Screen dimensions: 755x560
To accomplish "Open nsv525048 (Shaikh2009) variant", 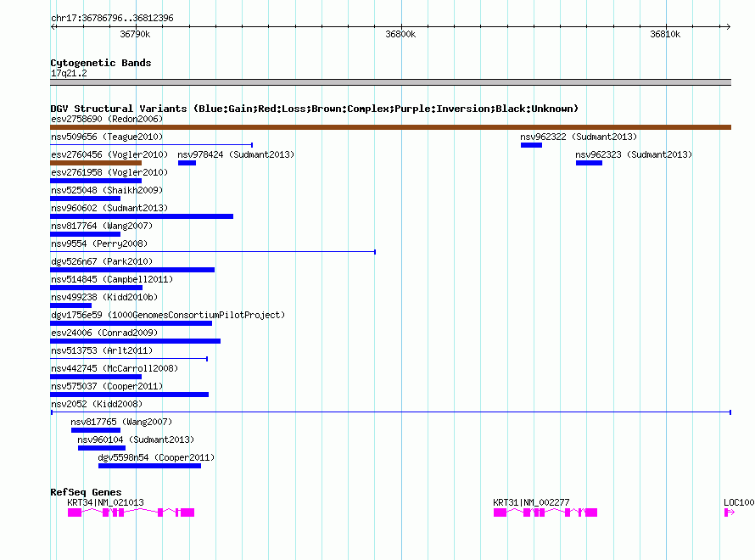I will 107,190.
